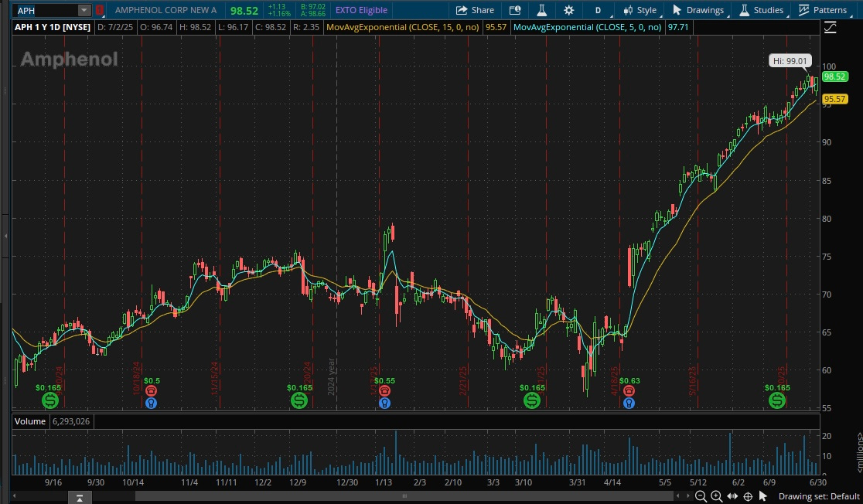Click the Volume value 6,293,026
863x504 pixels.
point(71,421)
